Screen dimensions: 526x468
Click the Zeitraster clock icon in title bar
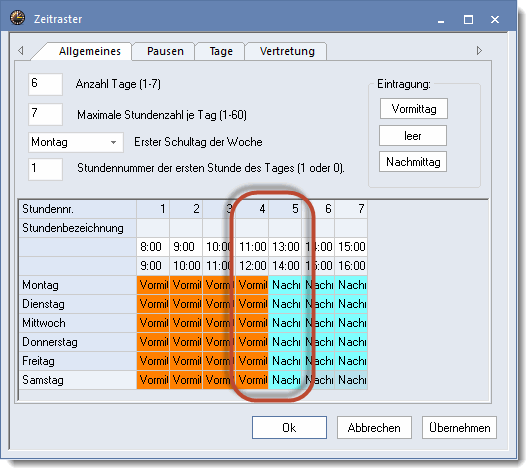pos(17,18)
